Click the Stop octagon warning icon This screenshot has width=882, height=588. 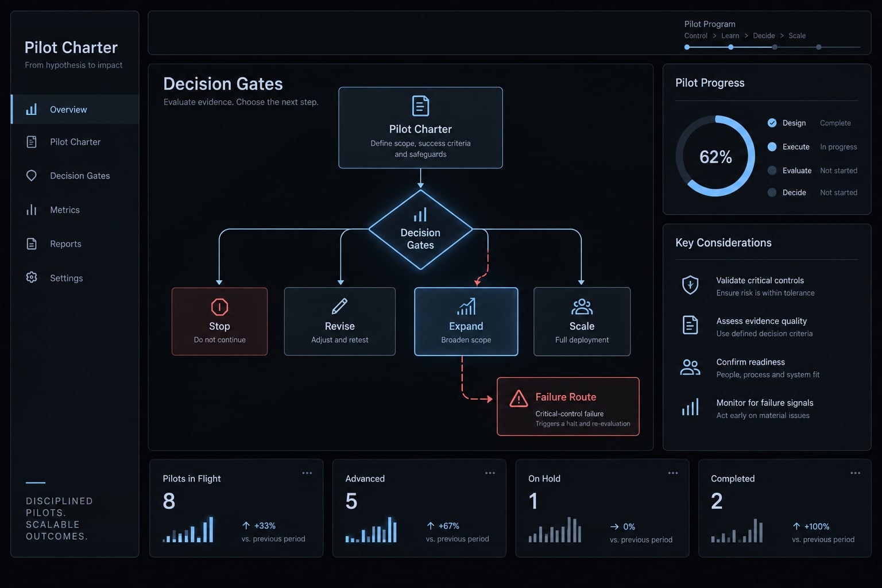219,307
